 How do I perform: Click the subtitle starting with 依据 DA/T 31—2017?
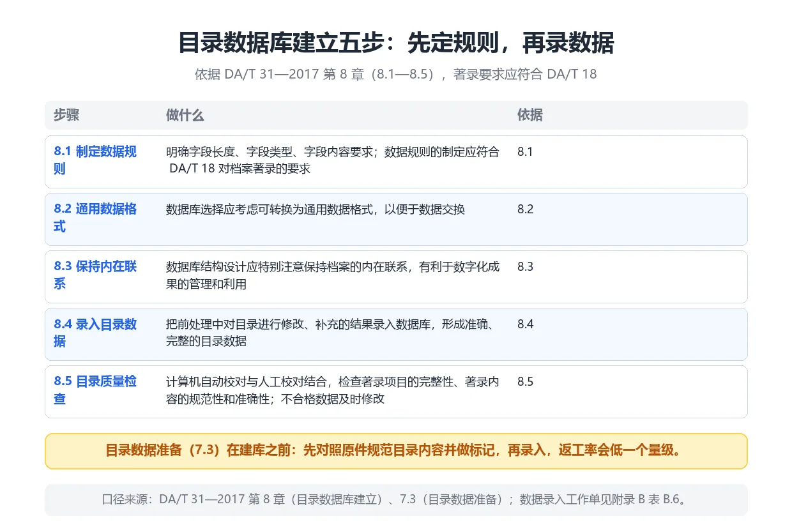[396, 74]
